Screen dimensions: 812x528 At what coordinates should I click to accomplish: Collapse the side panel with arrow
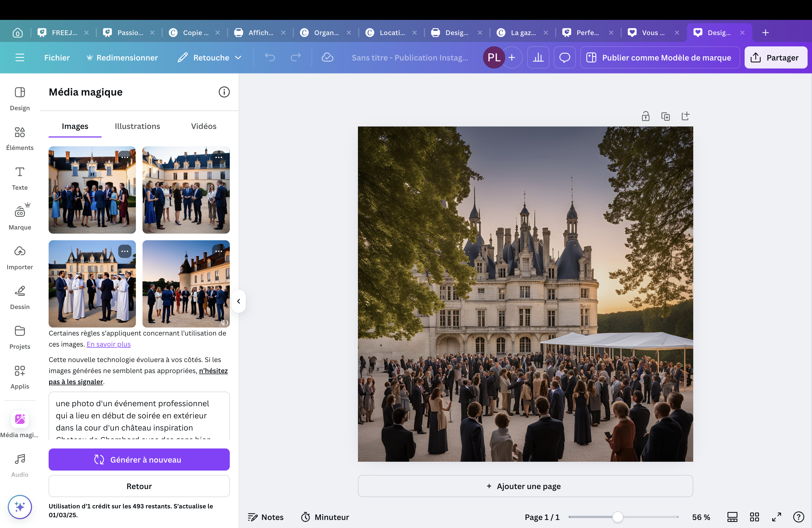(238, 301)
